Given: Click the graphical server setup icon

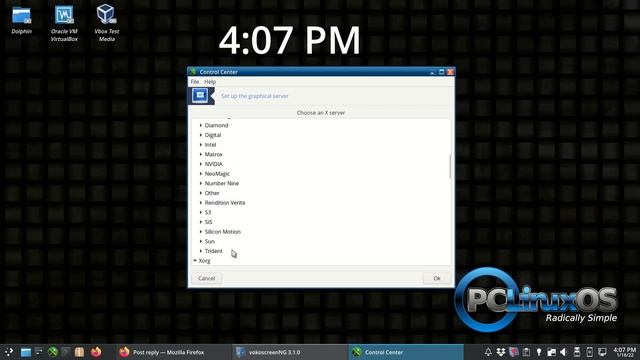Looking at the screenshot, I should pos(200,96).
